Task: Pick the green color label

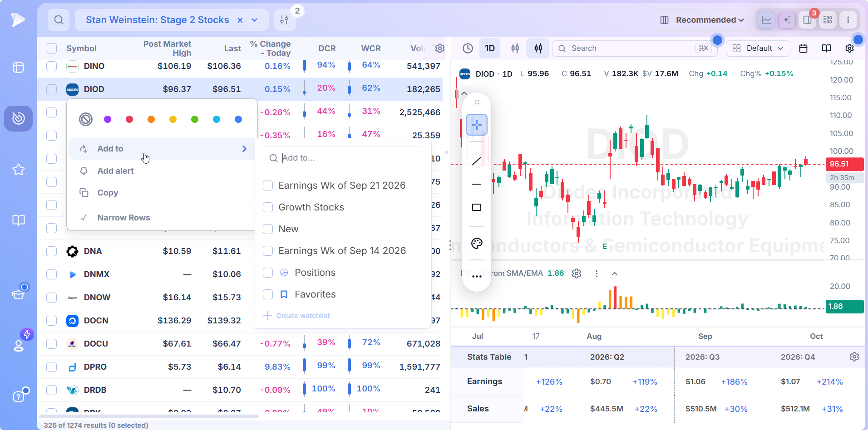Action: [x=195, y=119]
